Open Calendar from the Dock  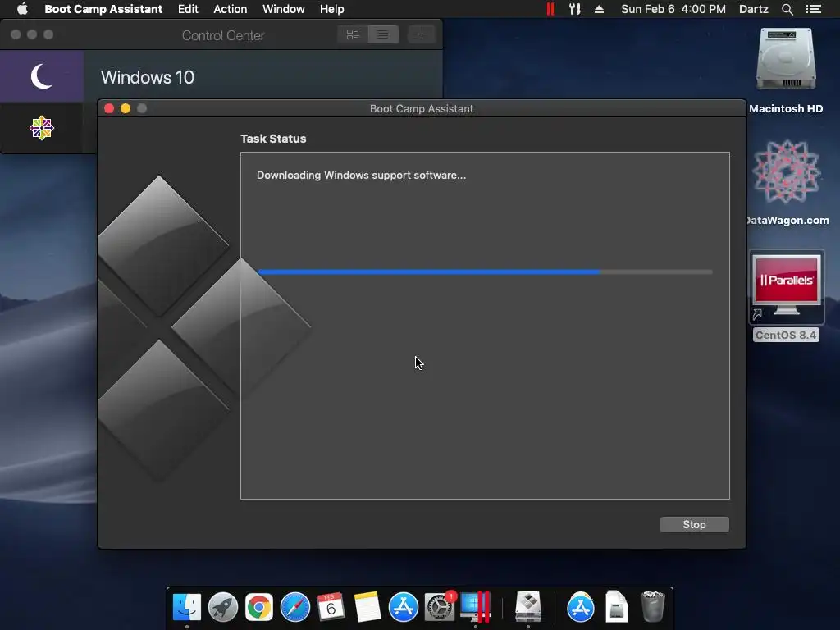tap(331, 608)
